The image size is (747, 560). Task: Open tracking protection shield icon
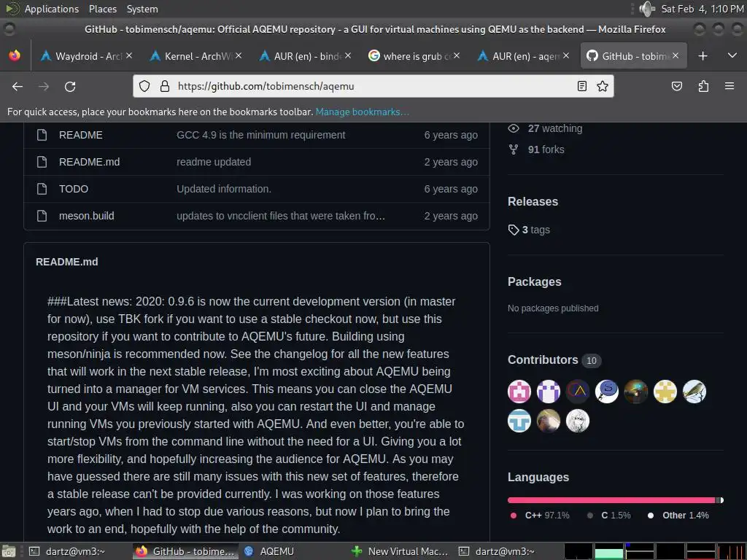(x=144, y=86)
